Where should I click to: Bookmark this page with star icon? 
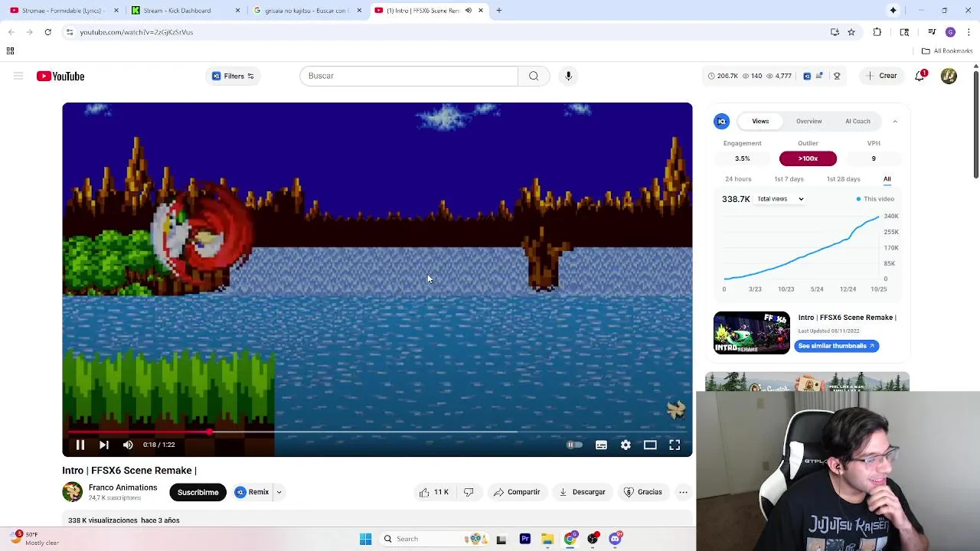[x=851, y=32]
